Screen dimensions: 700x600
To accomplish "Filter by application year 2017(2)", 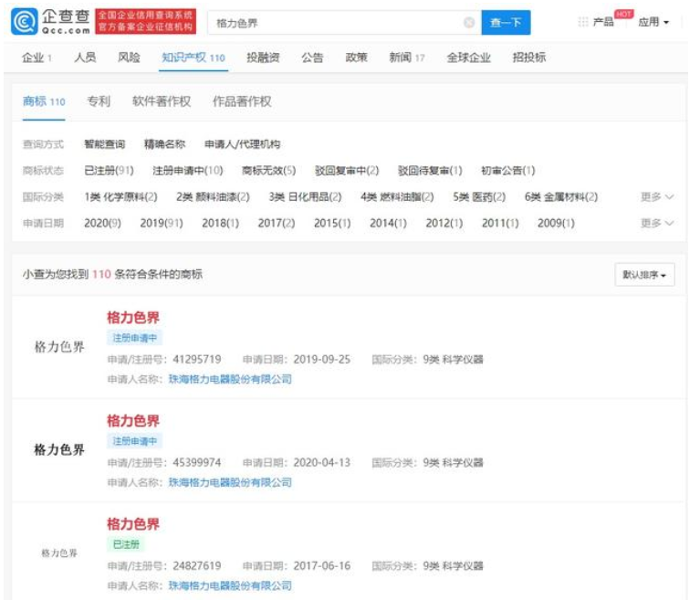I will coord(277,223).
